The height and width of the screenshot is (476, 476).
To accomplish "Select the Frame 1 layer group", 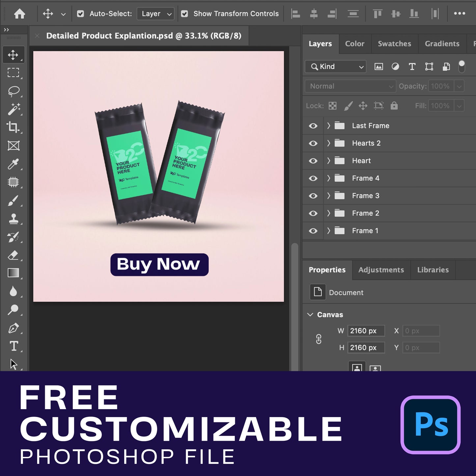I will 365,231.
